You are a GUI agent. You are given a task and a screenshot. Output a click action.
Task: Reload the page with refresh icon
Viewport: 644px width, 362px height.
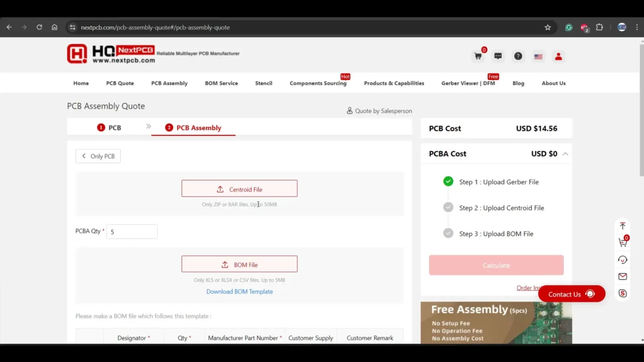tap(39, 27)
